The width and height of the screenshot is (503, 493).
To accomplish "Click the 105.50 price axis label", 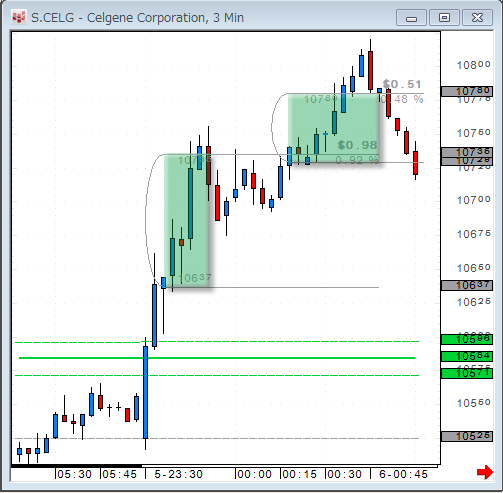I will (474, 403).
